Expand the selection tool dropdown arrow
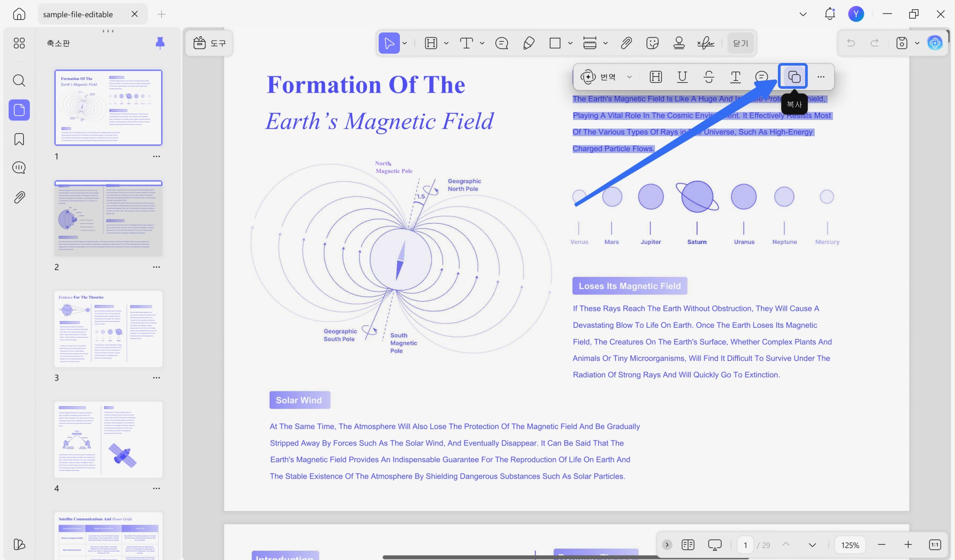 [405, 43]
